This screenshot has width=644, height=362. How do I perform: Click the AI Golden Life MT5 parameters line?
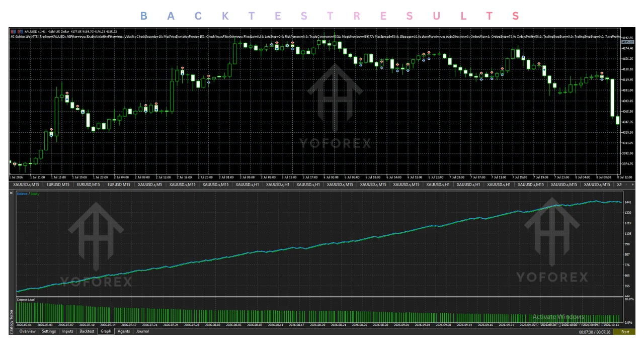click(314, 36)
